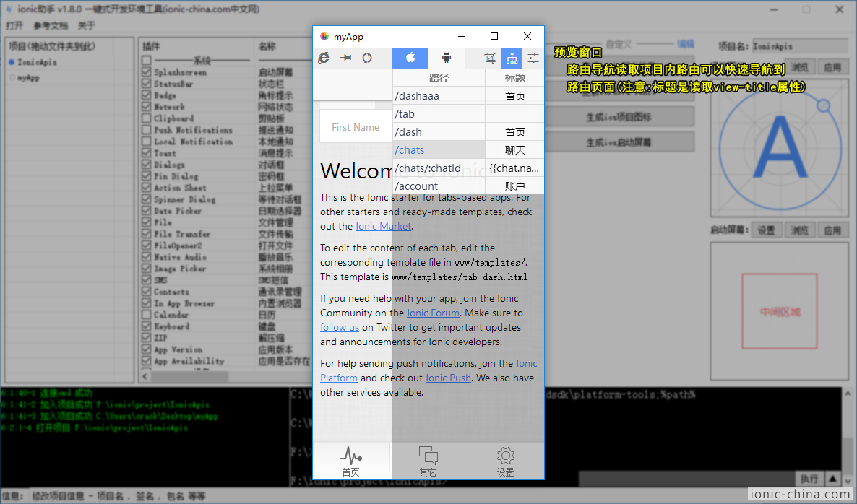Click the follow us link
This screenshot has width=857, height=504.
[340, 327]
